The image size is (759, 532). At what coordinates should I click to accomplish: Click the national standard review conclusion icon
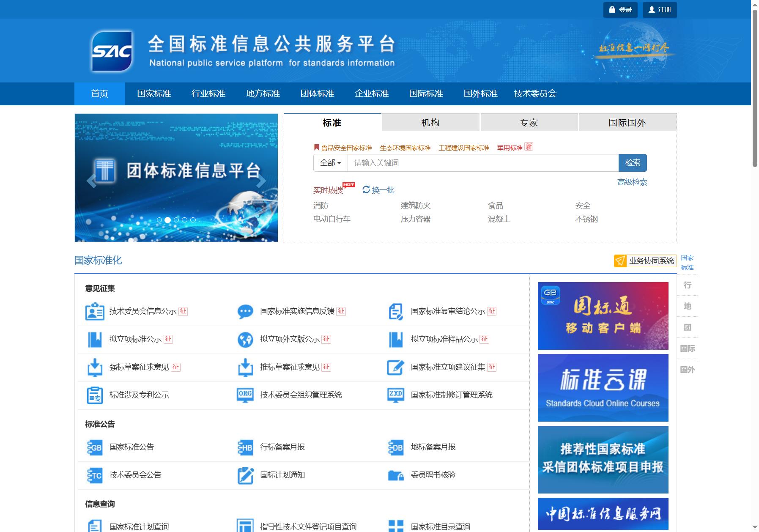point(396,312)
